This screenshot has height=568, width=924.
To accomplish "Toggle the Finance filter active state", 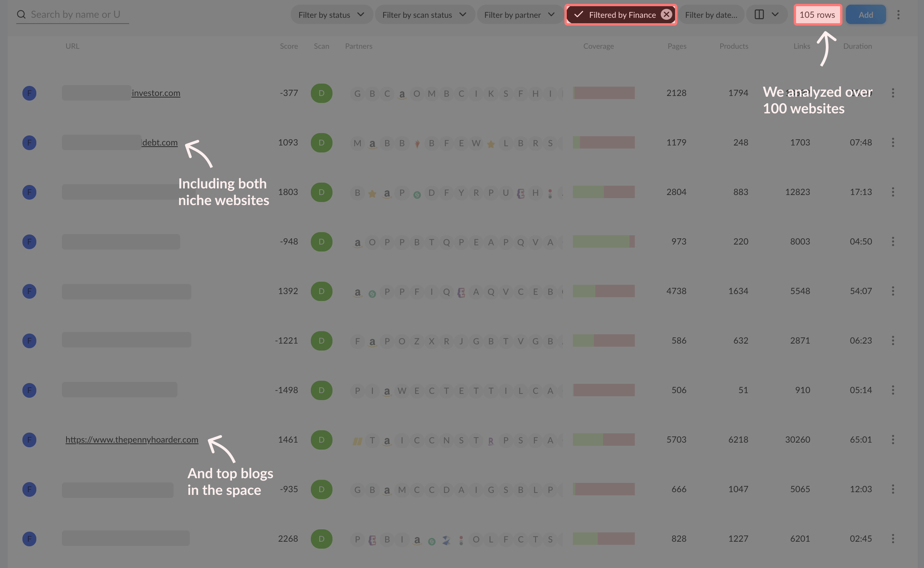I will 621,14.
